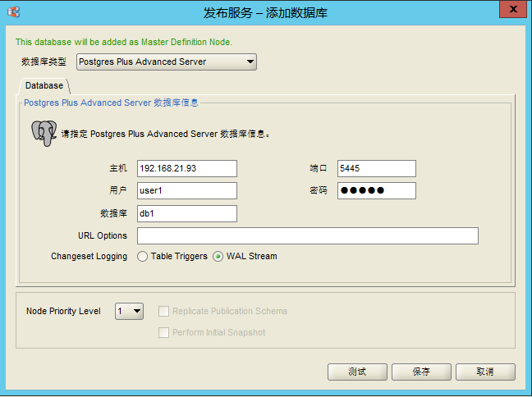The width and height of the screenshot is (532, 397).
Task: Click the password field
Action: [377, 191]
